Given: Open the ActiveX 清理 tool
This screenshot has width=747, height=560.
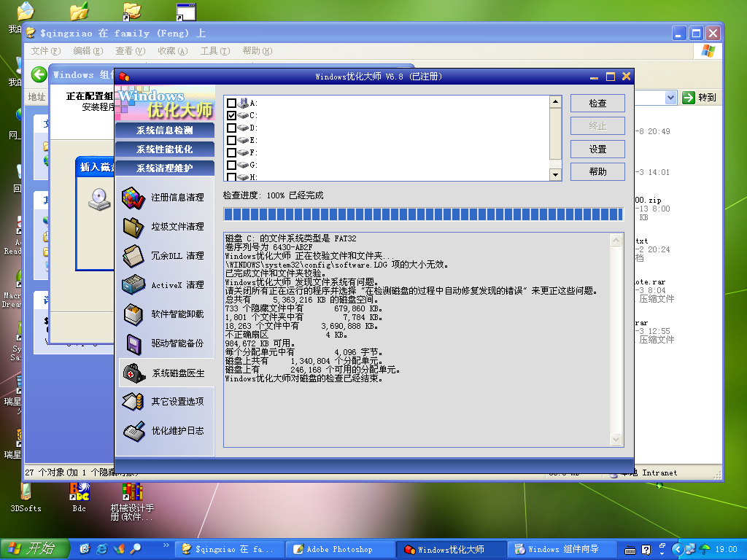Looking at the screenshot, I should click(164, 285).
